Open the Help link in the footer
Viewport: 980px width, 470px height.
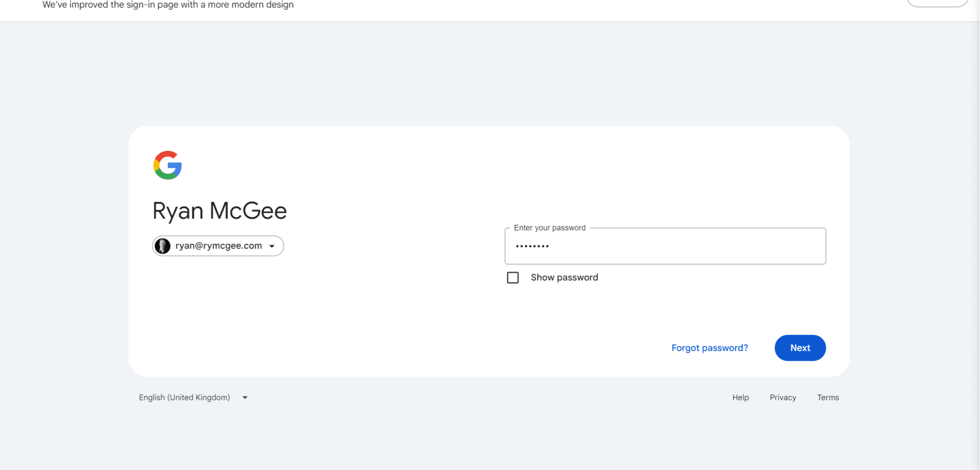[x=740, y=397]
